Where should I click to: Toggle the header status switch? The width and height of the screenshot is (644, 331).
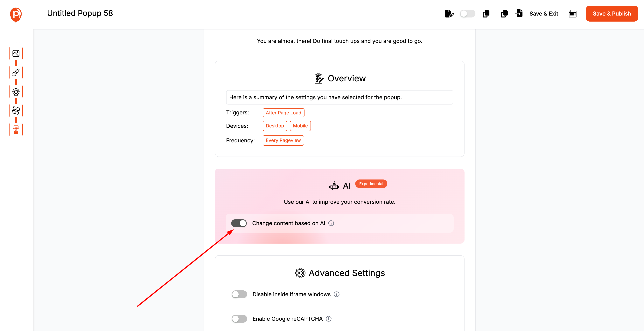(x=467, y=13)
